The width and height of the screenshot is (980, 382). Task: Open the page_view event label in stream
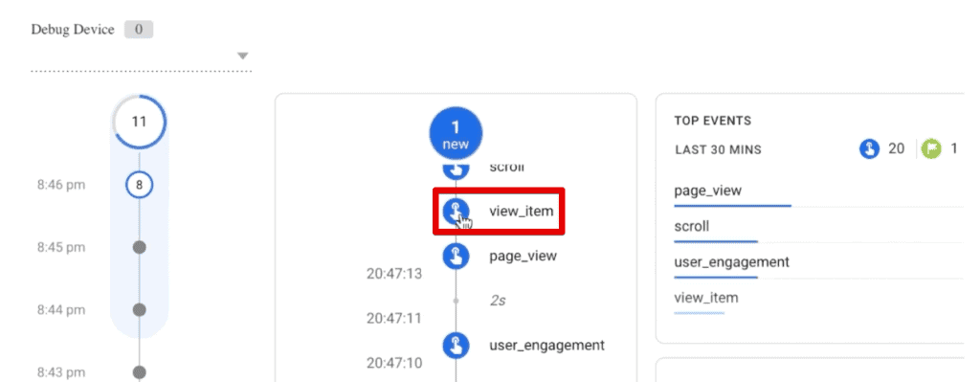tap(523, 256)
